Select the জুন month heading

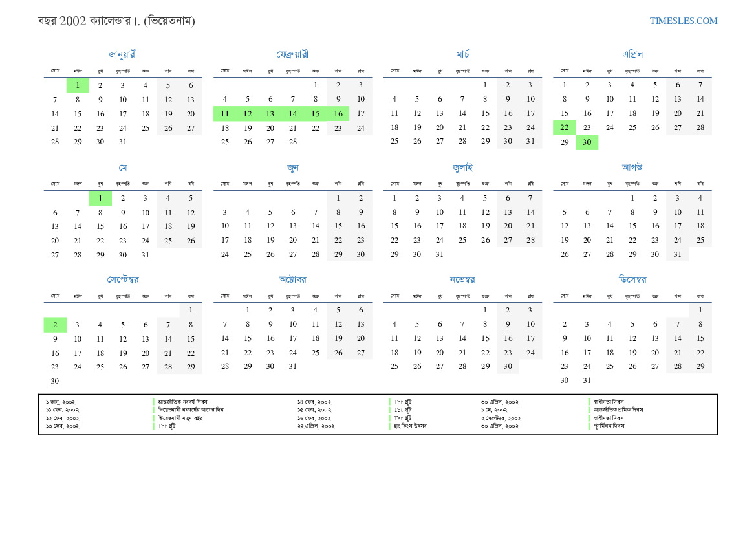point(293,168)
